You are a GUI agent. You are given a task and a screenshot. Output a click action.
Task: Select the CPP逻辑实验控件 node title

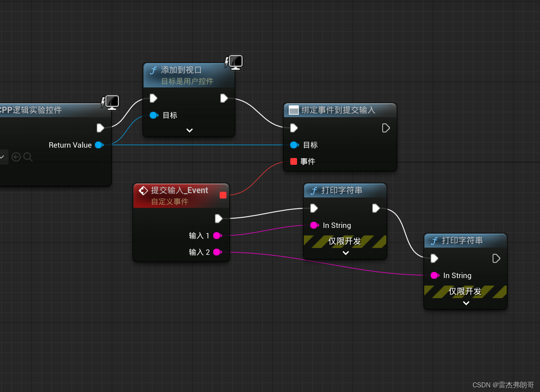click(x=30, y=110)
